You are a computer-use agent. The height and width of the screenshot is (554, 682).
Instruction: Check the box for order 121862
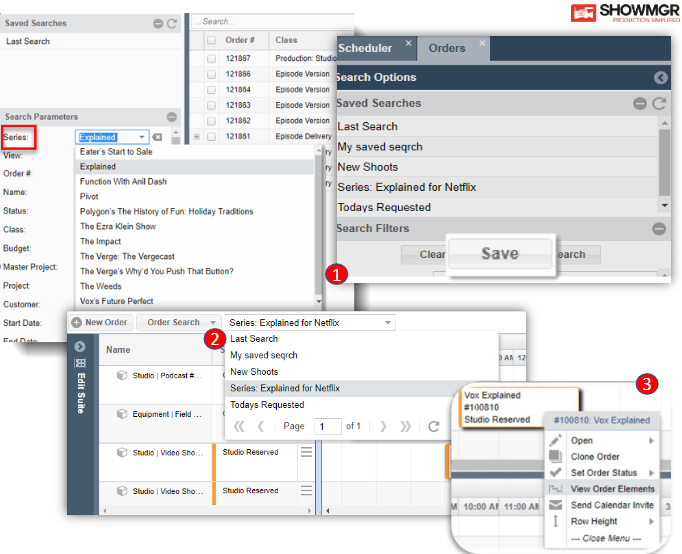coord(211,121)
